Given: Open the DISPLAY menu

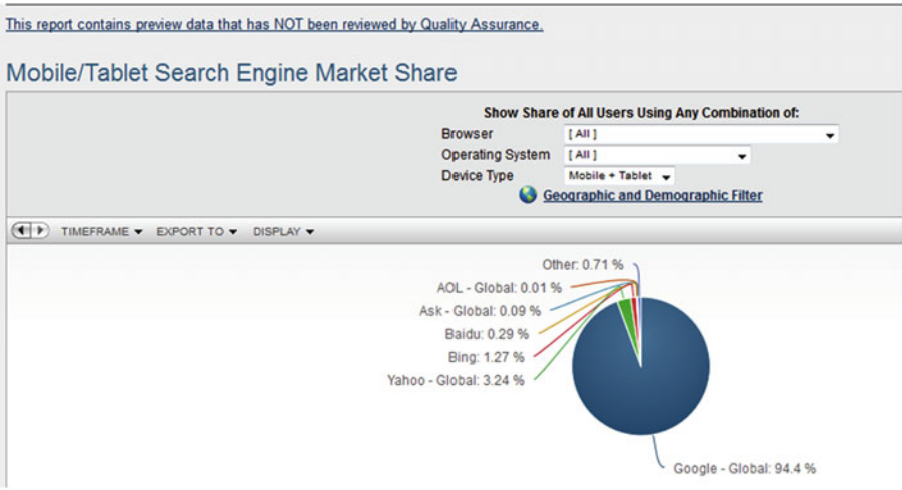Looking at the screenshot, I should pyautogui.click(x=283, y=232).
